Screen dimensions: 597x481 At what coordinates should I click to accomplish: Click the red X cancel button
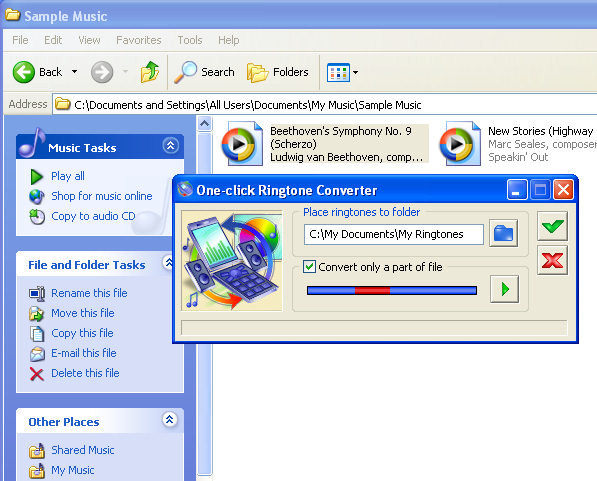click(552, 260)
